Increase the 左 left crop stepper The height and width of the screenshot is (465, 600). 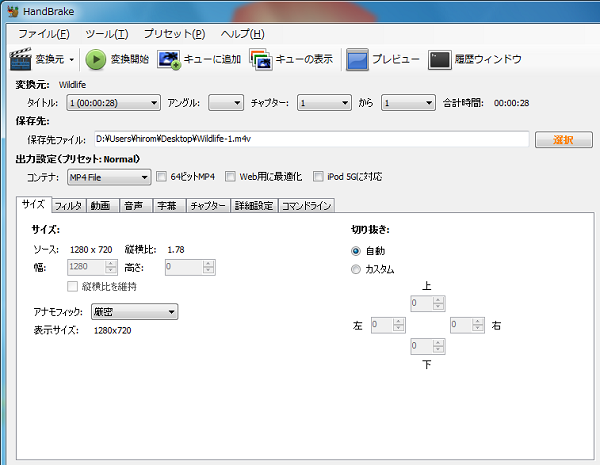tap(399, 322)
